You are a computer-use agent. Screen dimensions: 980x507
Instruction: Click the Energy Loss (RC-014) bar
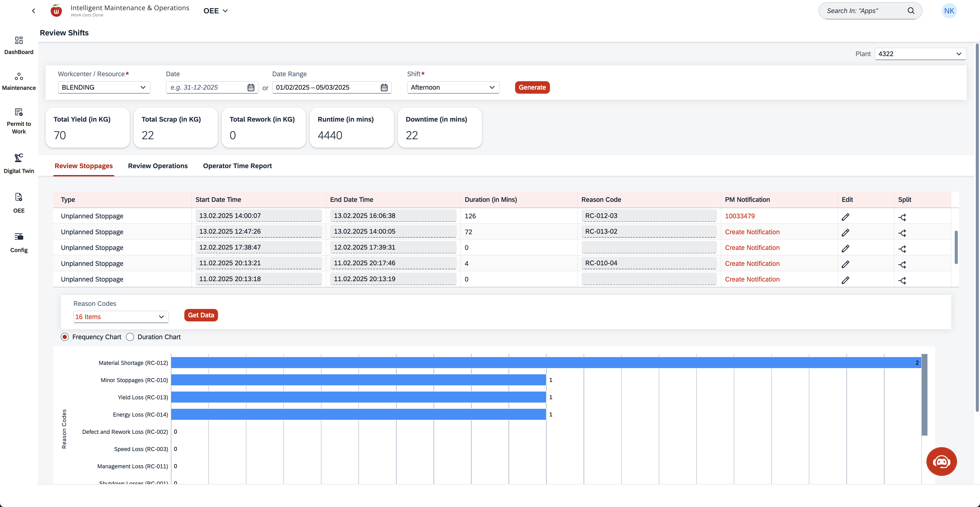[x=358, y=414]
